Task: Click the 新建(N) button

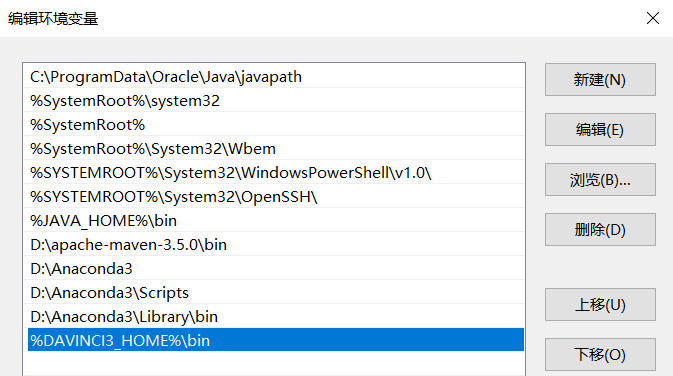Action: tap(600, 80)
